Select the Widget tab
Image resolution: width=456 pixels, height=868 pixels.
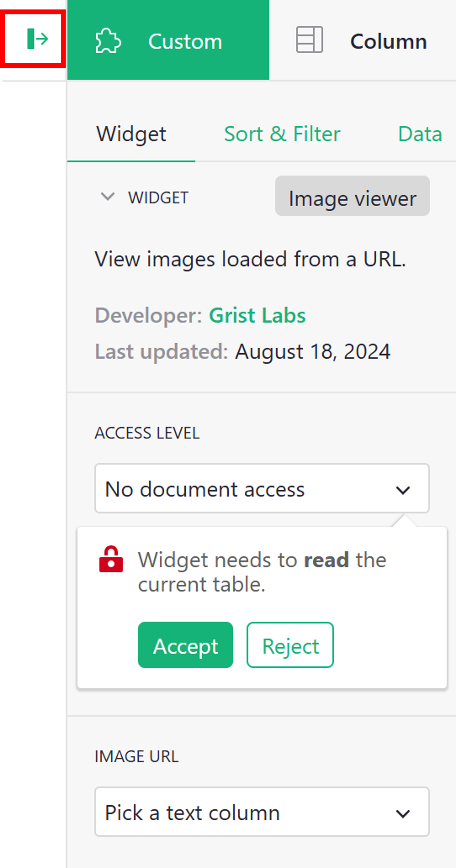click(x=132, y=134)
